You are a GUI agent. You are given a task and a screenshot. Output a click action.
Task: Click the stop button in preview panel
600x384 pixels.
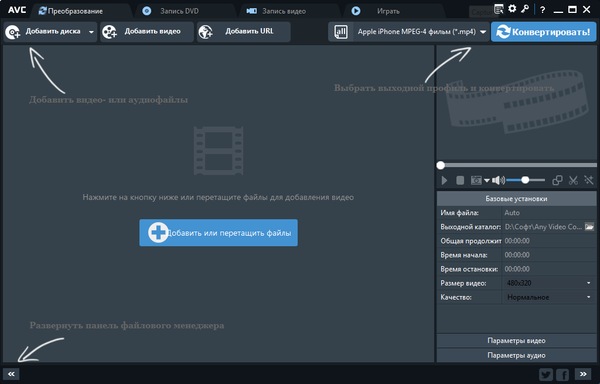coord(460,180)
